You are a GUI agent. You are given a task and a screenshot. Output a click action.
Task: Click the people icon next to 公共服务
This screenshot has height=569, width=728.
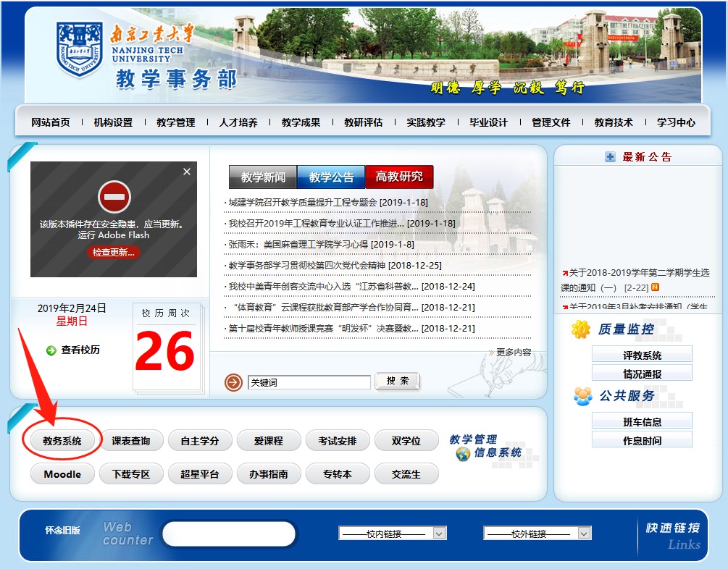tap(582, 396)
